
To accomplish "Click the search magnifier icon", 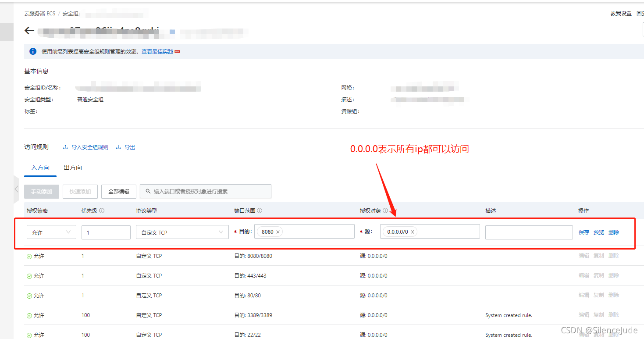I will pos(148,191).
